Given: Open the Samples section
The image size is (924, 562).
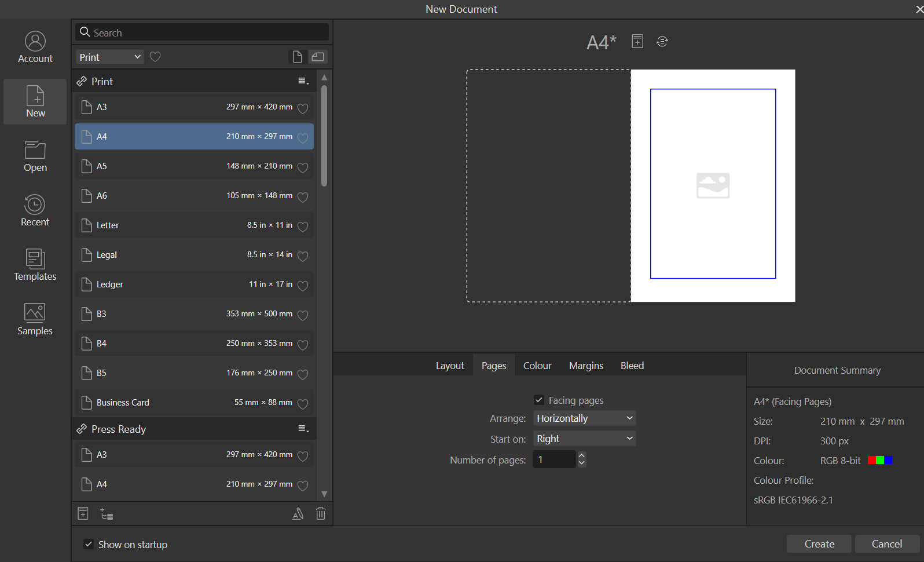Looking at the screenshot, I should (35, 319).
